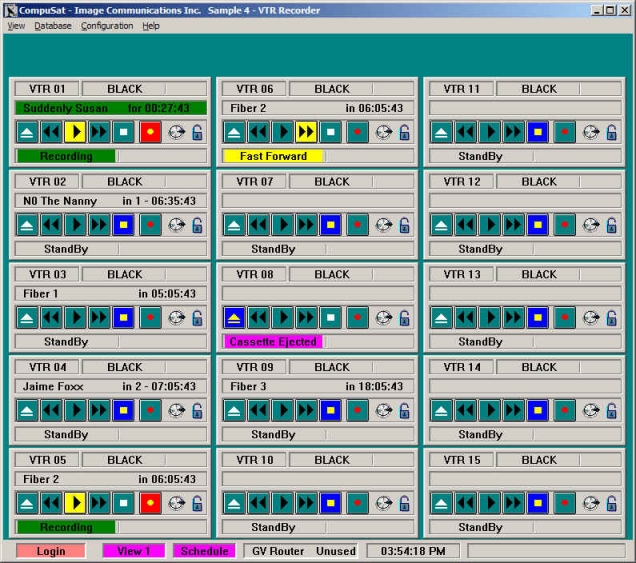Open the clock schedule icon on VTR 12
The image size is (636, 563).
[591, 225]
